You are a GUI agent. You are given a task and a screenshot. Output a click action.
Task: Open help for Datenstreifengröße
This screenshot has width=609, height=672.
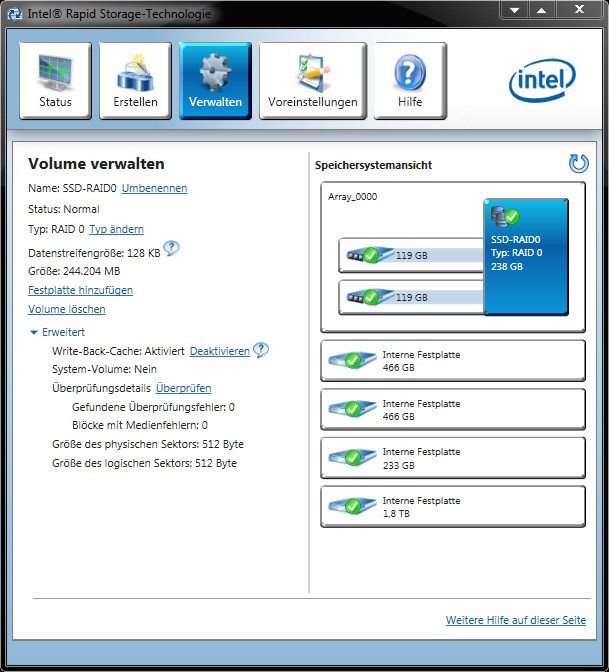coord(171,249)
